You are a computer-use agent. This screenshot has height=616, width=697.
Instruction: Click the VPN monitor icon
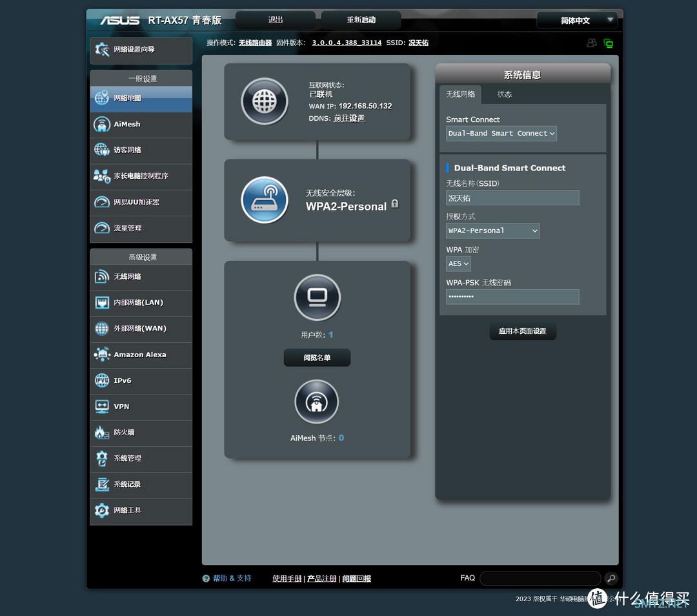[102, 407]
